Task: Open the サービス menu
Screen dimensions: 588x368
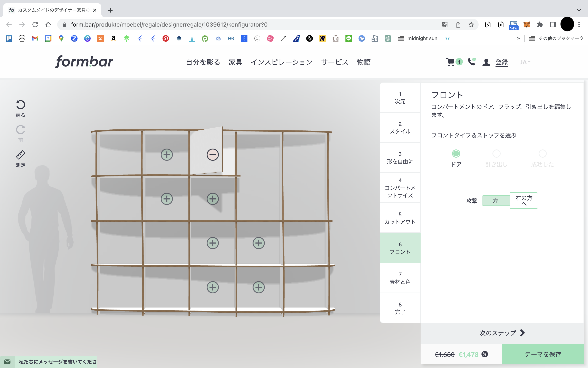Action: click(x=335, y=62)
